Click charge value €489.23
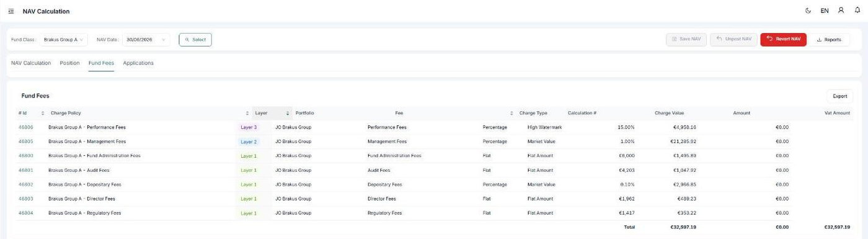The image size is (868, 239). 686,199
